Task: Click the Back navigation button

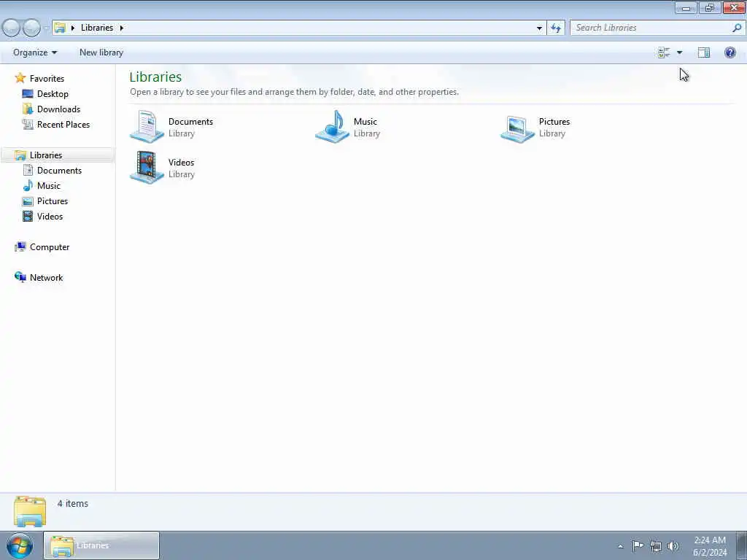Action: [x=11, y=28]
